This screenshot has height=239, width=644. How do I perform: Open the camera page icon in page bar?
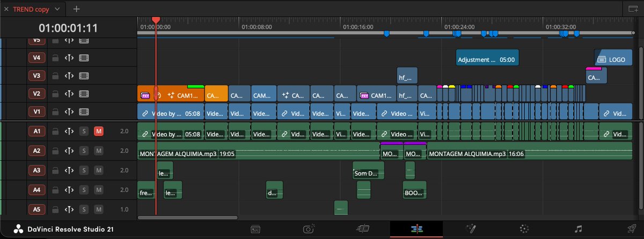pos(309,229)
